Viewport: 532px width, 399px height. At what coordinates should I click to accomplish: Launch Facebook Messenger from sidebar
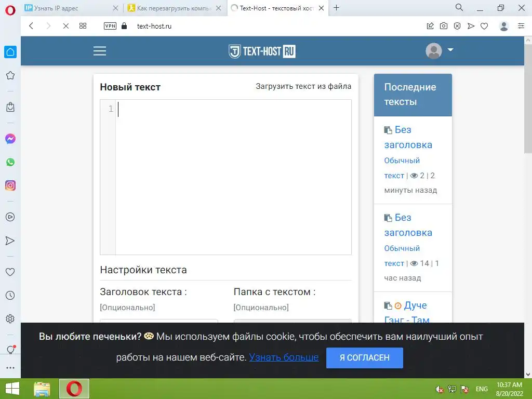coord(10,139)
